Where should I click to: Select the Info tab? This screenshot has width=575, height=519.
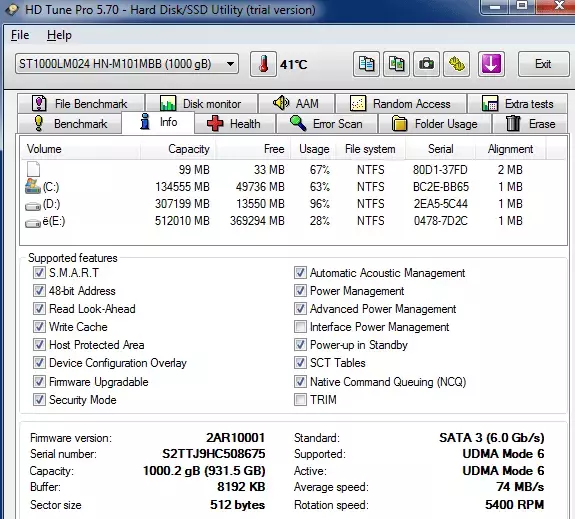[x=158, y=122]
